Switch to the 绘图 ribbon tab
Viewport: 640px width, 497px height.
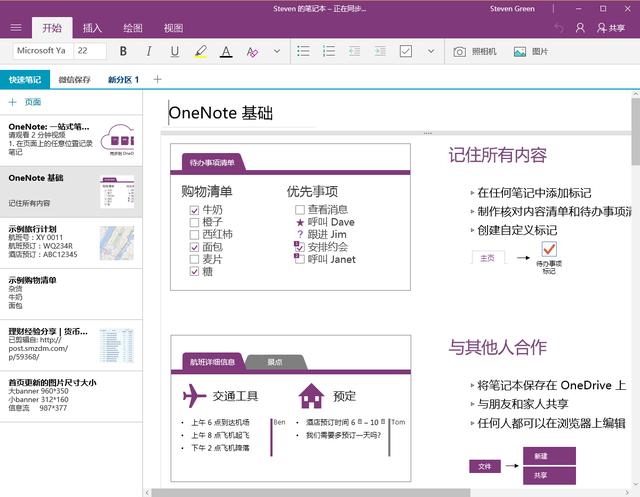click(x=133, y=28)
